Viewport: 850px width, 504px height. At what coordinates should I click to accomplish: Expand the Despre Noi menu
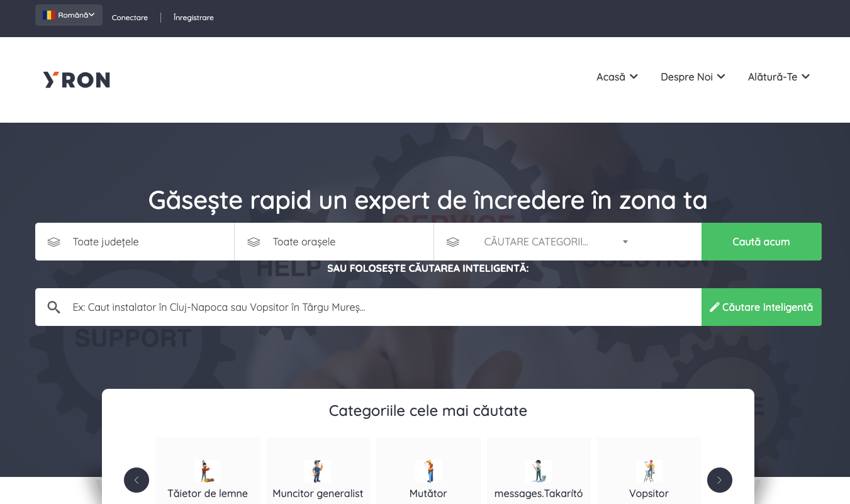click(x=693, y=77)
